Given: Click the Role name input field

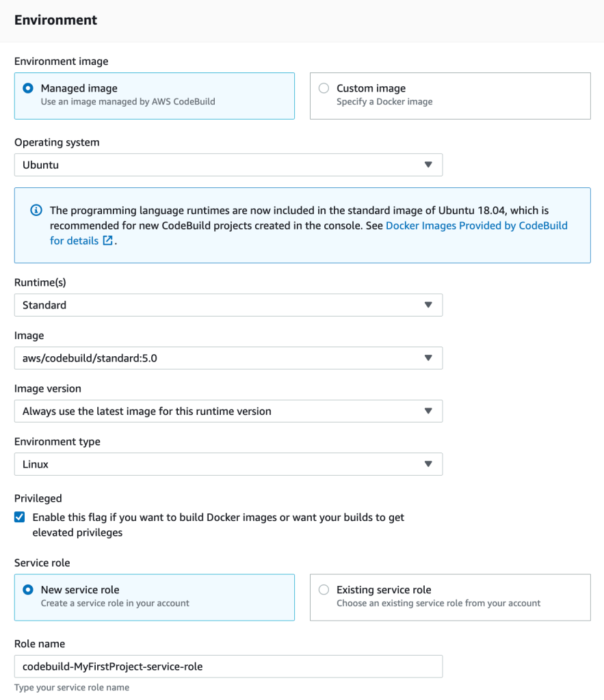Looking at the screenshot, I should 228,666.
